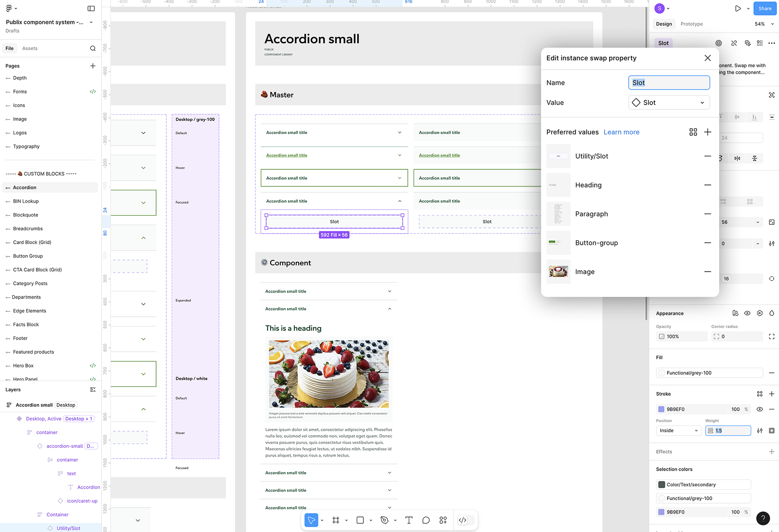Click the Share button
Screen dimensions: 779x532
coord(765,8)
